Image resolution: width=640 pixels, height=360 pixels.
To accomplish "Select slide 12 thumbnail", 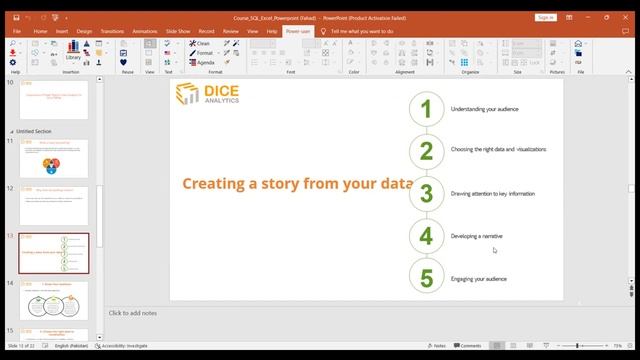I will (x=54, y=206).
